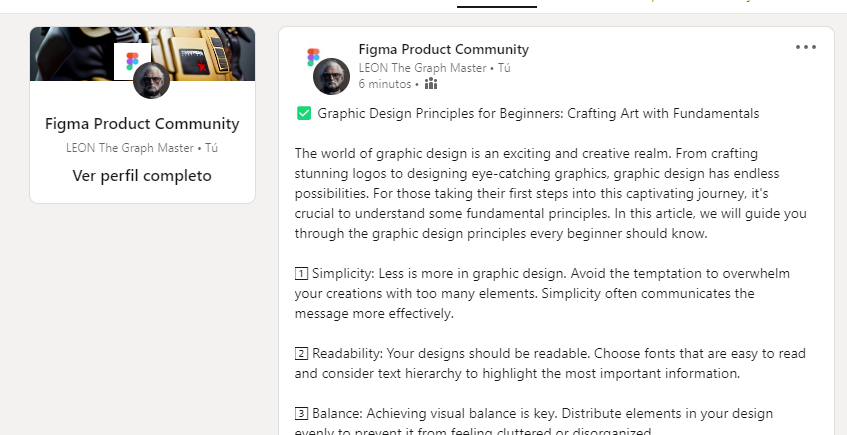Click the poster's avatar in the post header
The image size is (847, 435).
331,76
